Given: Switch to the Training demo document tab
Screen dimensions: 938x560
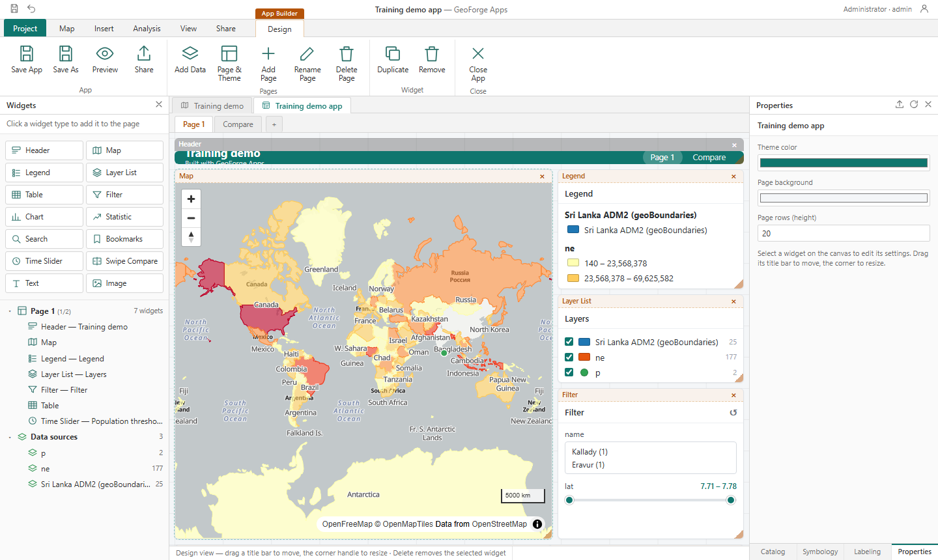Looking at the screenshot, I should (x=212, y=105).
